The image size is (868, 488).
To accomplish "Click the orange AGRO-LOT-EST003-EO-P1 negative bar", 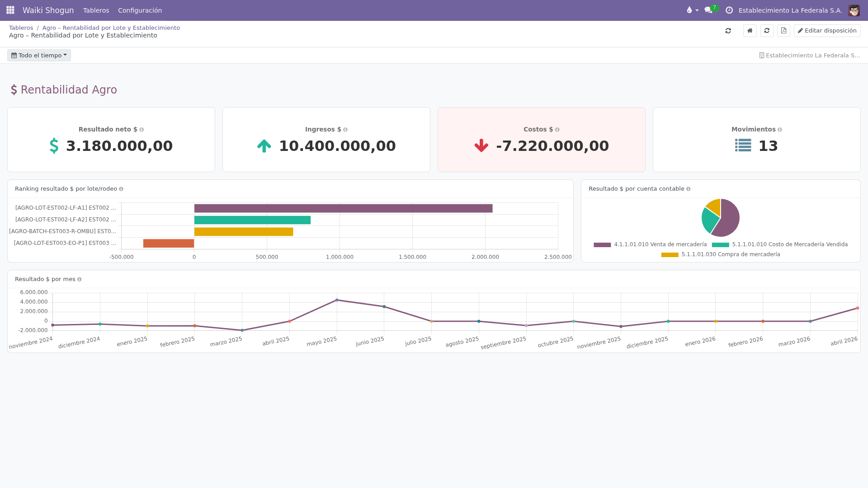I will (x=169, y=244).
